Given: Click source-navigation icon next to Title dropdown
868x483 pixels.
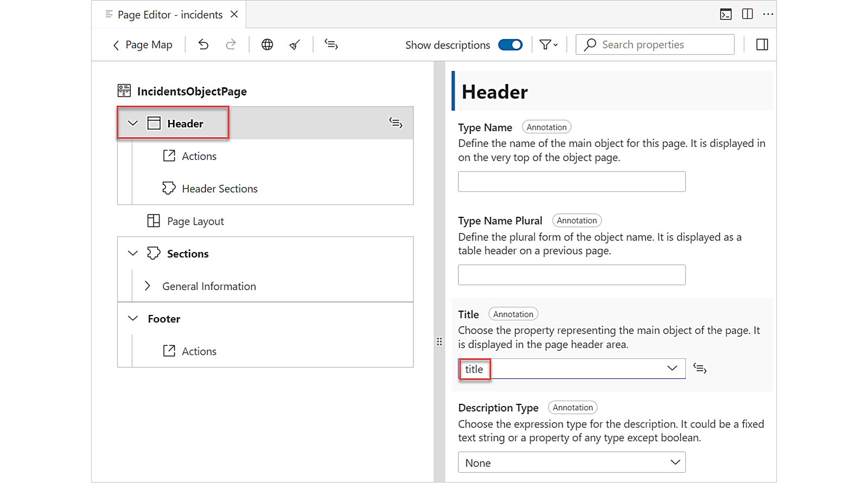Looking at the screenshot, I should [700, 369].
